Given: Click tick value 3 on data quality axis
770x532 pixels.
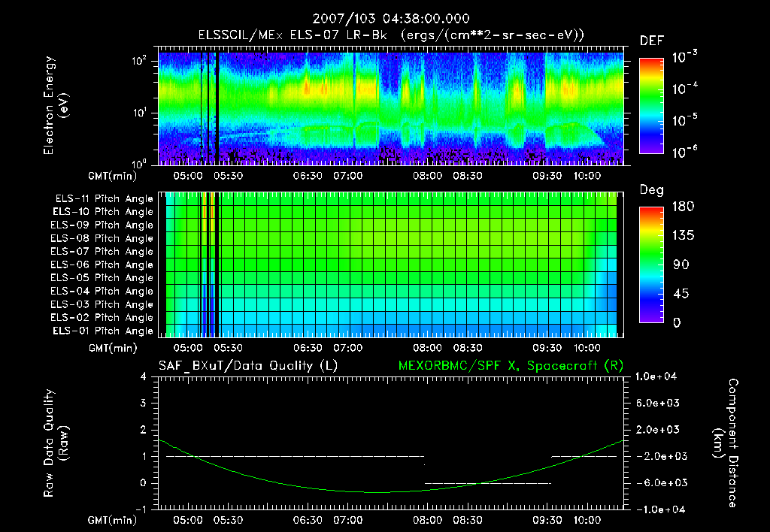Looking at the screenshot, I should pyautogui.click(x=144, y=404).
